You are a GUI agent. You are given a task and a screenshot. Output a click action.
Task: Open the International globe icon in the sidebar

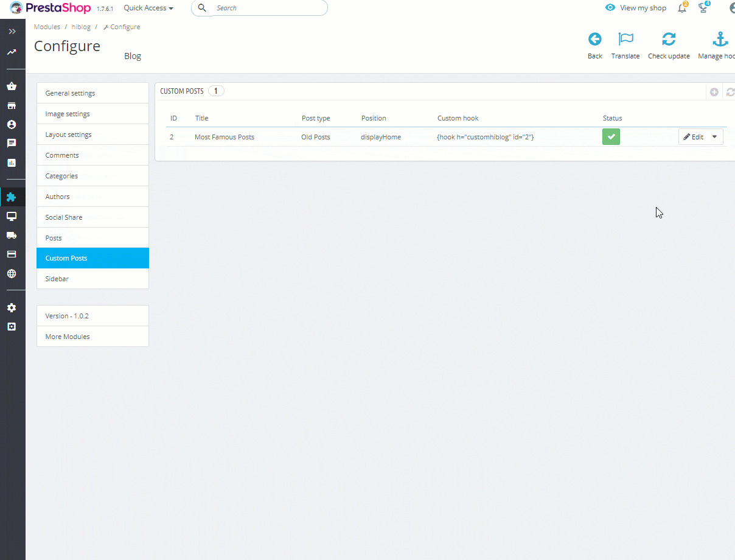[x=12, y=273]
